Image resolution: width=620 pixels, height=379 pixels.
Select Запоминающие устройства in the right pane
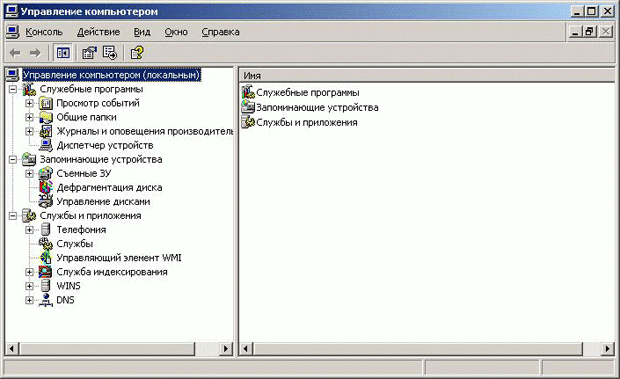pos(317,107)
